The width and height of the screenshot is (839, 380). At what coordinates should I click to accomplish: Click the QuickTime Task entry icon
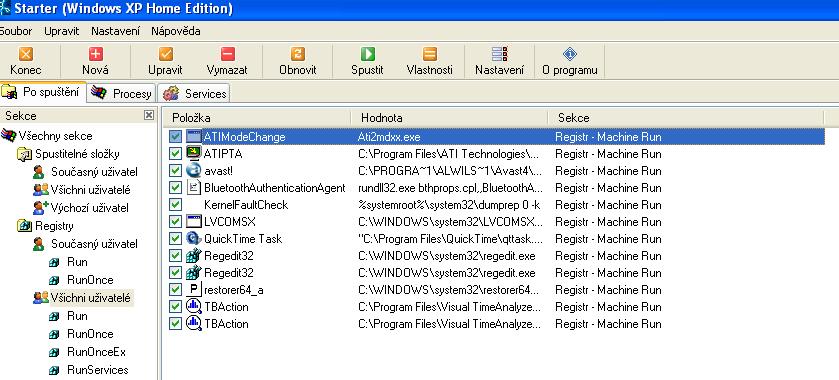click(193, 239)
